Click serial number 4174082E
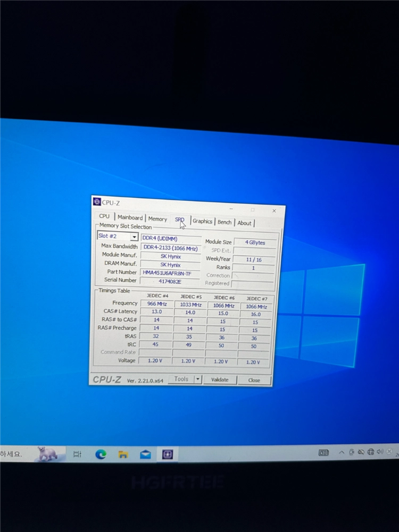The image size is (399, 532). [x=170, y=282]
